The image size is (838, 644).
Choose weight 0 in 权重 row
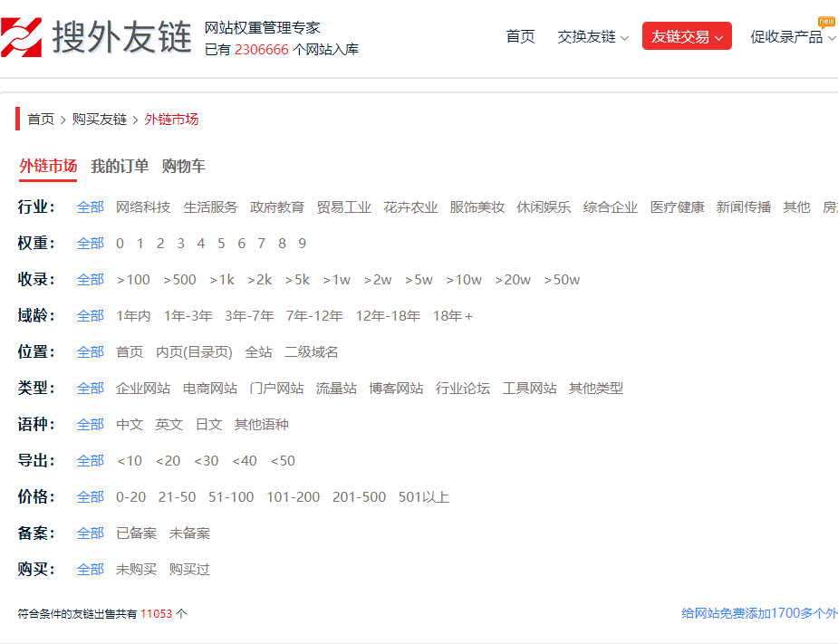(x=120, y=243)
